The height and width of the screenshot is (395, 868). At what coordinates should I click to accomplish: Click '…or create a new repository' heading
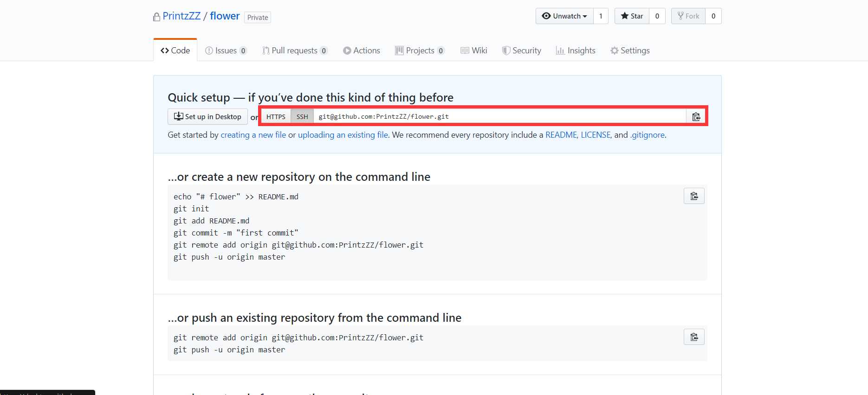[299, 177]
